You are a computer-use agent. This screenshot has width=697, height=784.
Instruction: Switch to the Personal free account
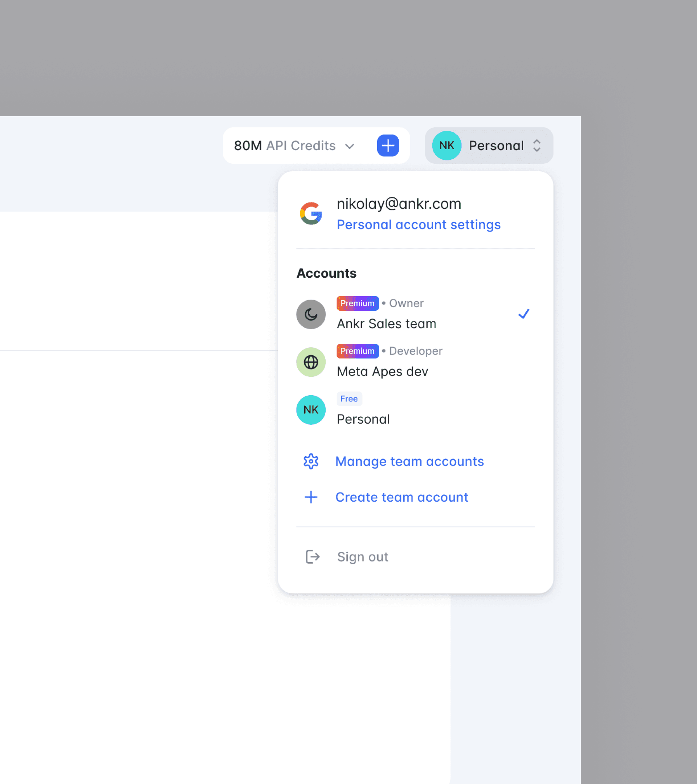(363, 419)
